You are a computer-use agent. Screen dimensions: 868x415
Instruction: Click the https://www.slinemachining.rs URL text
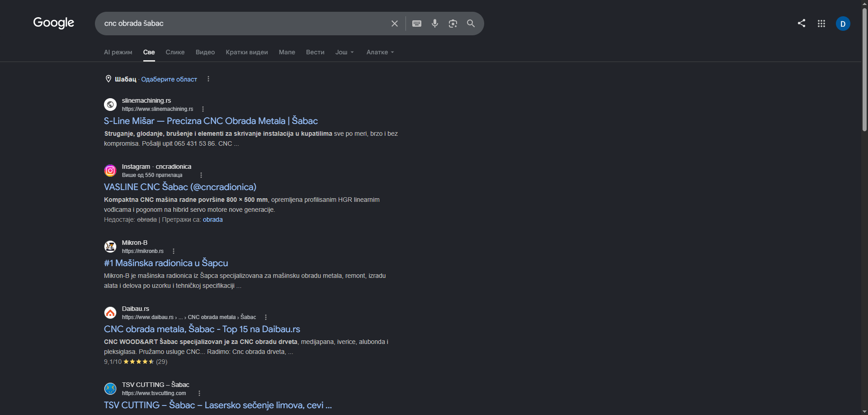(157, 109)
